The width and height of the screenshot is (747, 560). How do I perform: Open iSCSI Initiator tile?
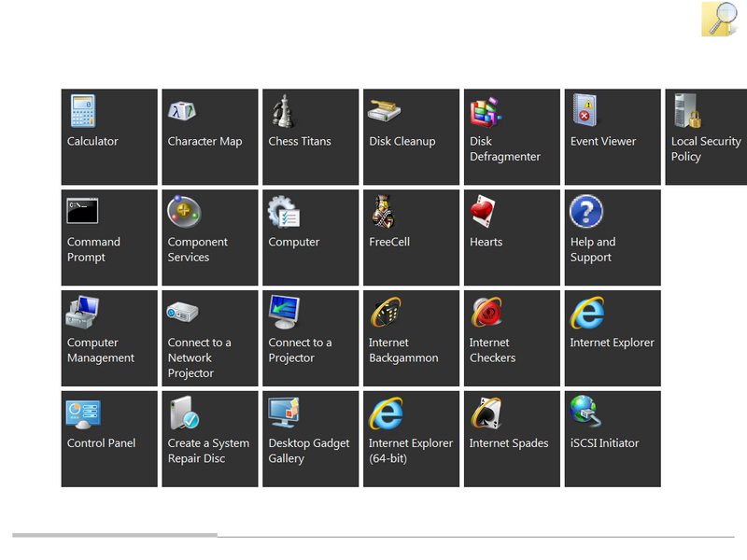[613, 439]
